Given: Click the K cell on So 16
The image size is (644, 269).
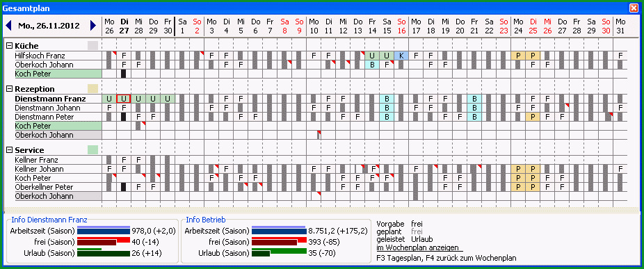Looking at the screenshot, I should click(x=401, y=56).
